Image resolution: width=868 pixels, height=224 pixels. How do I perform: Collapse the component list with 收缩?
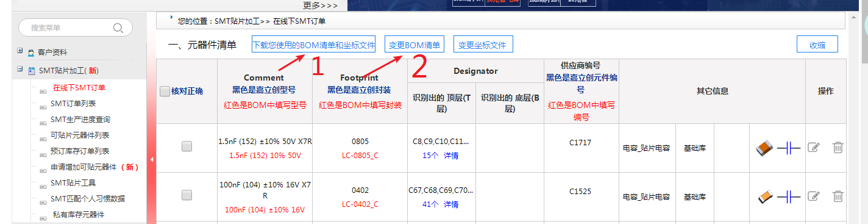pos(817,45)
